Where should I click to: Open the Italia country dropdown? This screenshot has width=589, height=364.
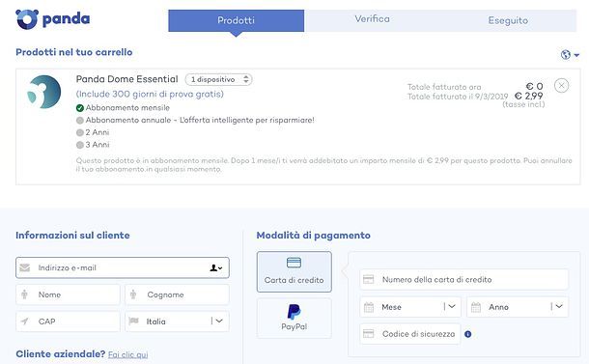pos(177,322)
